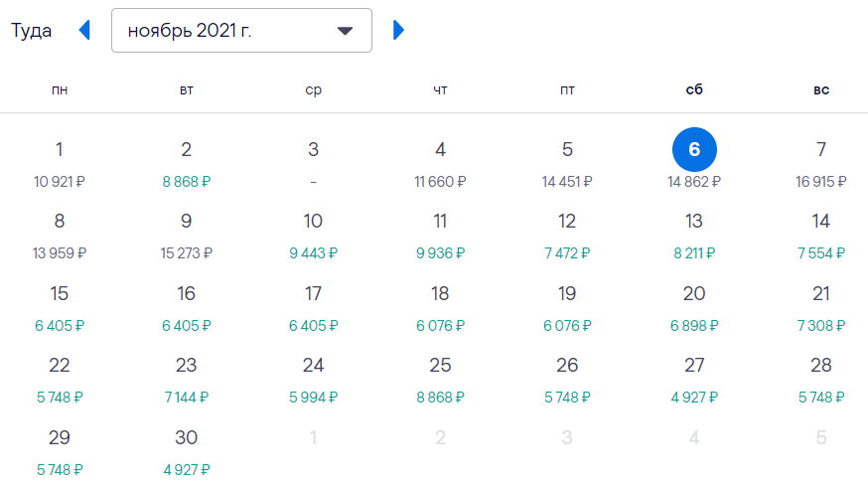Choose November 11 for 9 936 ₽

point(440,236)
